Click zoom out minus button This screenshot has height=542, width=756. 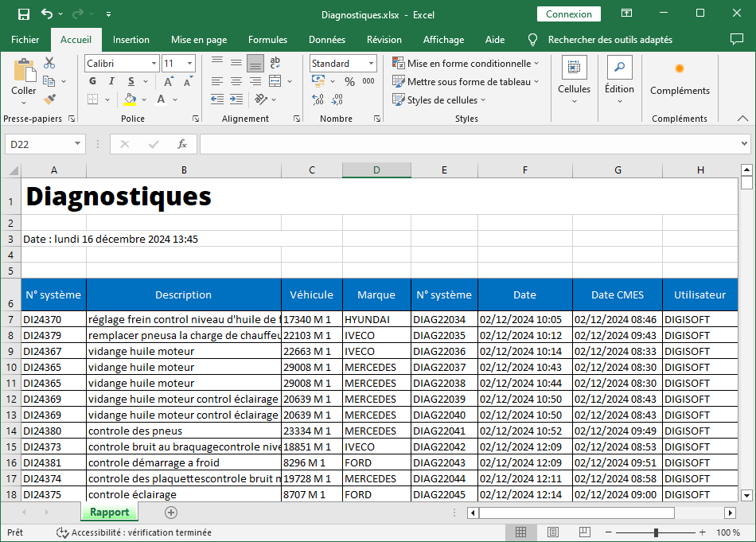tap(609, 532)
